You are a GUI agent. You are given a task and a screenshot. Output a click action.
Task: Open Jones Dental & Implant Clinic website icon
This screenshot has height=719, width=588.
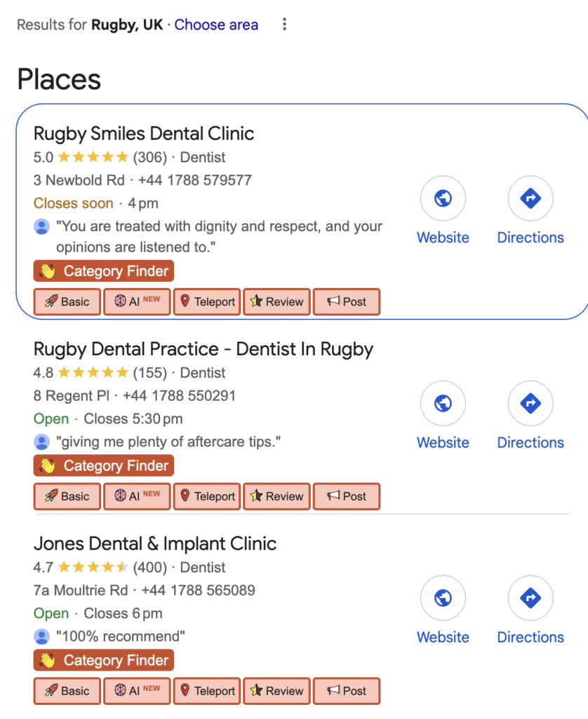coord(443,598)
